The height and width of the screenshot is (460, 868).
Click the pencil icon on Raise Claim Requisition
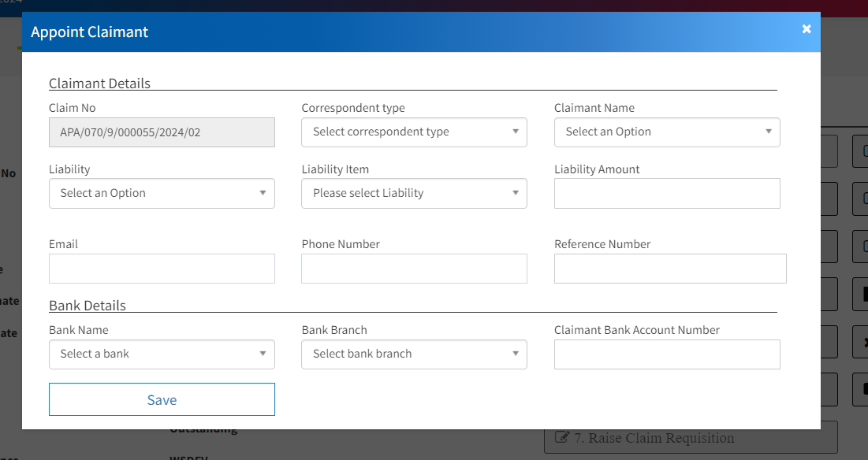pyautogui.click(x=562, y=438)
